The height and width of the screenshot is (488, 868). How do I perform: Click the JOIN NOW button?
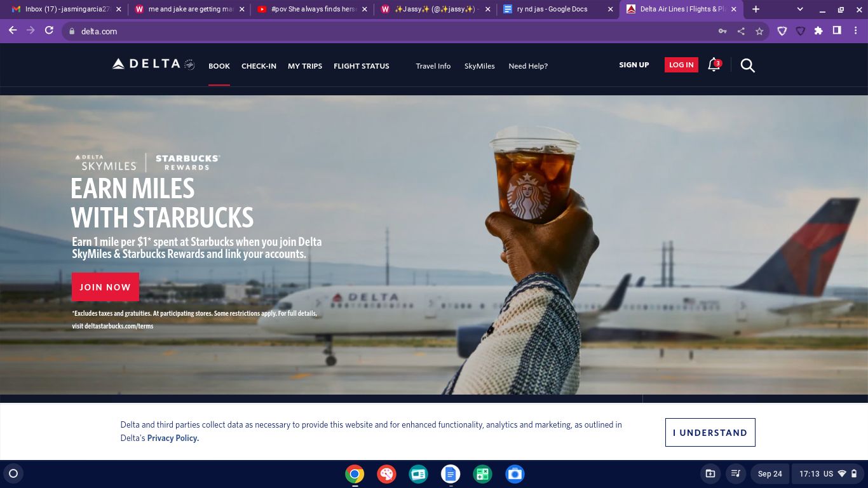[105, 287]
